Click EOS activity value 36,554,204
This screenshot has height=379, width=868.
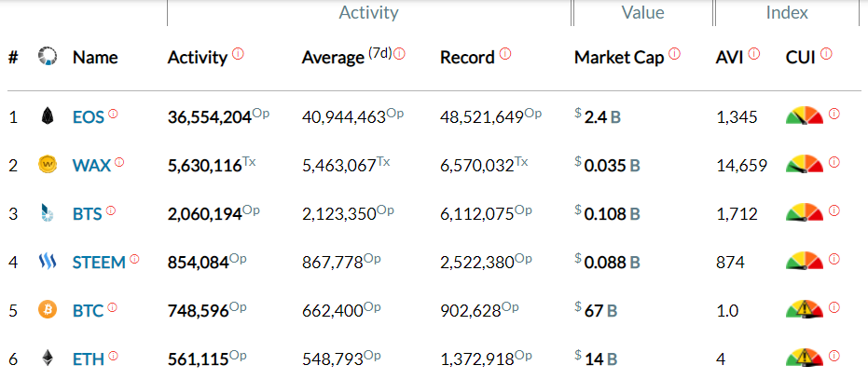(x=210, y=117)
